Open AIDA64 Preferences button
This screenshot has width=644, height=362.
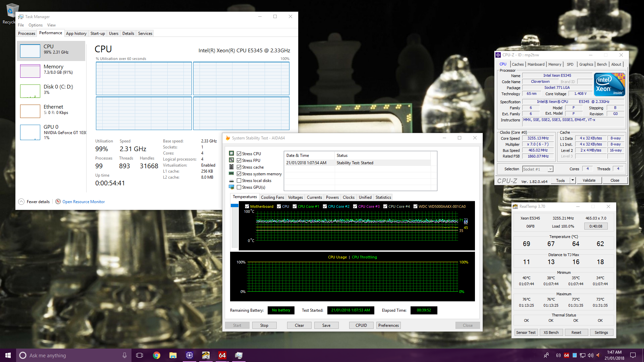(x=388, y=325)
